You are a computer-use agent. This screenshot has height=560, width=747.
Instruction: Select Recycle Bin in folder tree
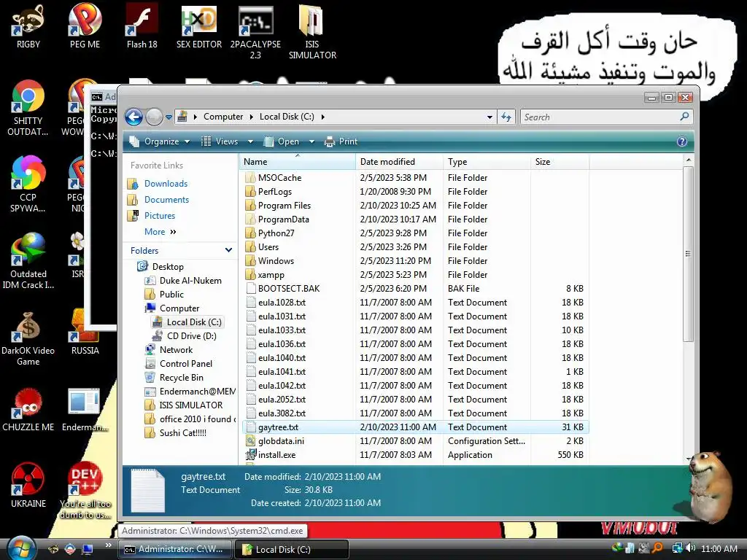181,377
